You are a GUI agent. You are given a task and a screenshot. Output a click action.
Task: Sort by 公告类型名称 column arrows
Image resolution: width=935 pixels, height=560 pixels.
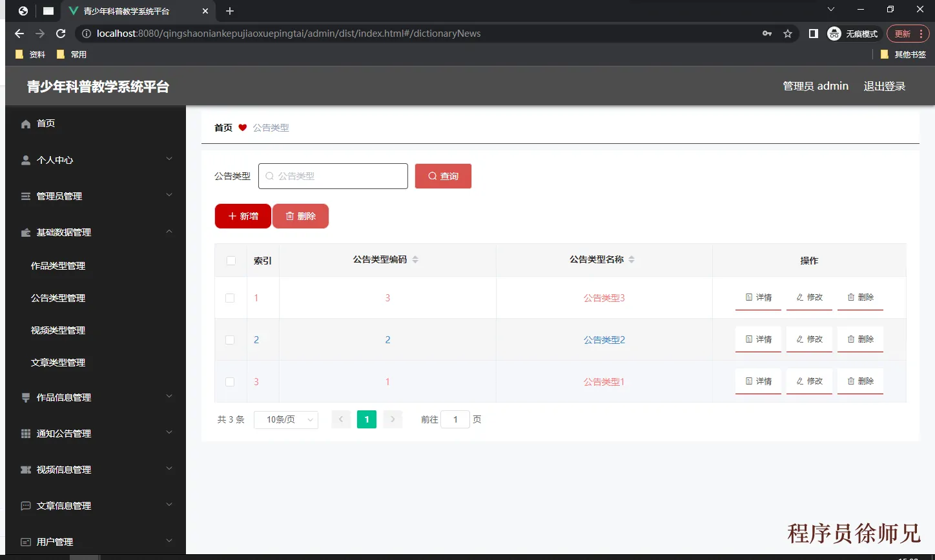pos(632,259)
